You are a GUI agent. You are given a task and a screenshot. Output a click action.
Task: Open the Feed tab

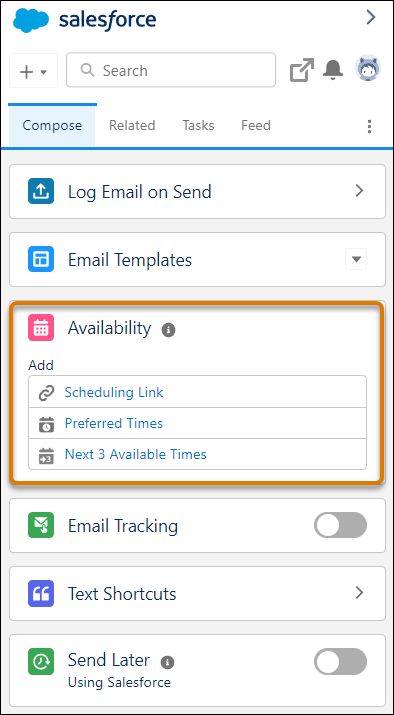pyautogui.click(x=256, y=125)
